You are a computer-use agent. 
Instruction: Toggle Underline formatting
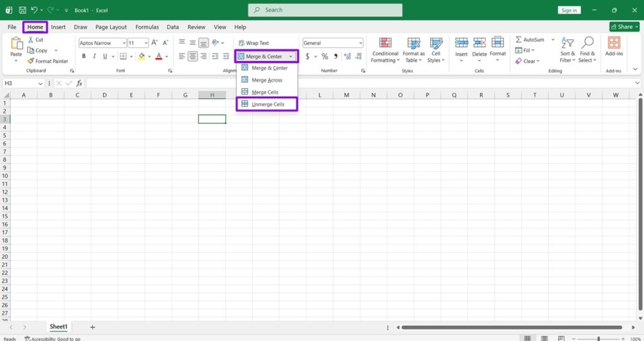click(105, 56)
